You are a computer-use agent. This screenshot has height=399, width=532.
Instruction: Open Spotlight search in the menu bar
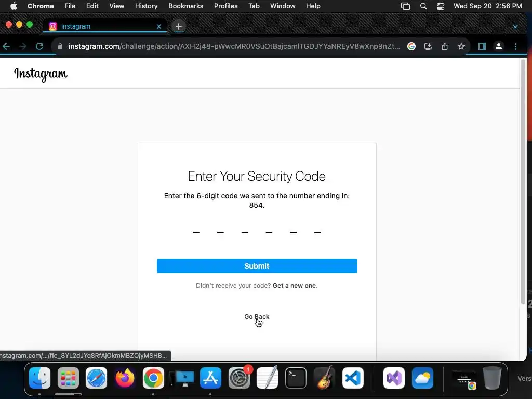423,6
